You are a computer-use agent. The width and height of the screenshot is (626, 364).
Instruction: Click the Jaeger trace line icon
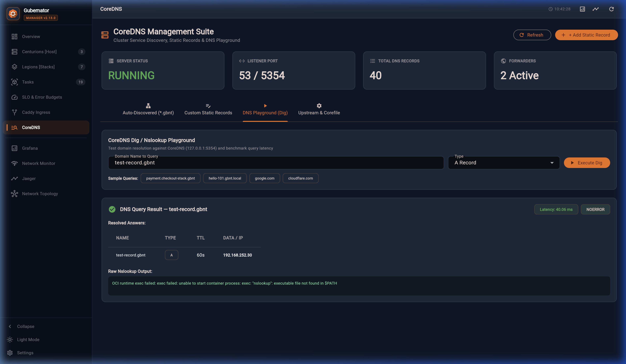[14, 178]
